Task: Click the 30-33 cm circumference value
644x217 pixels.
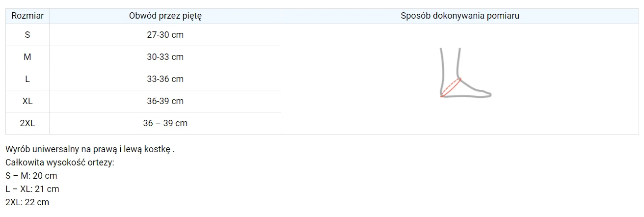Action: (x=165, y=57)
